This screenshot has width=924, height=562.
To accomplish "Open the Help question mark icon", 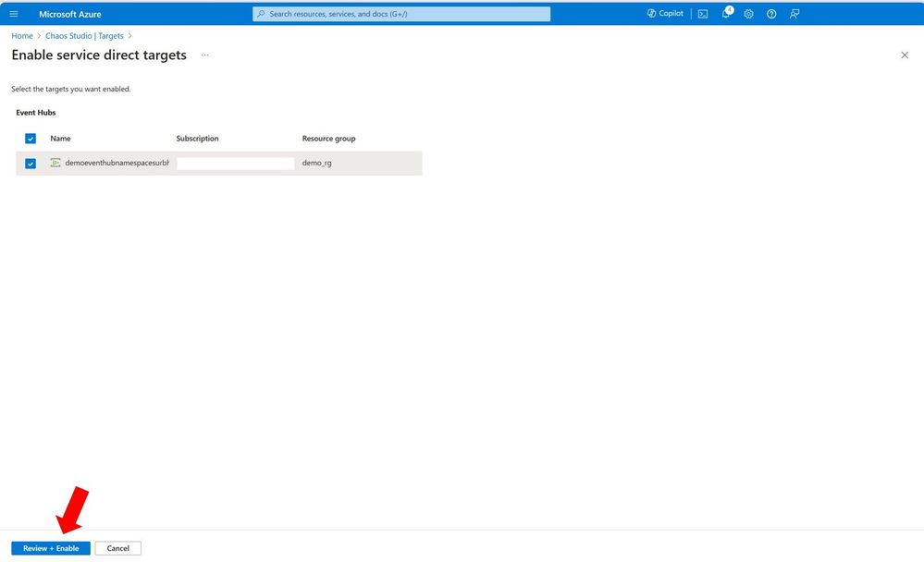I will click(771, 14).
